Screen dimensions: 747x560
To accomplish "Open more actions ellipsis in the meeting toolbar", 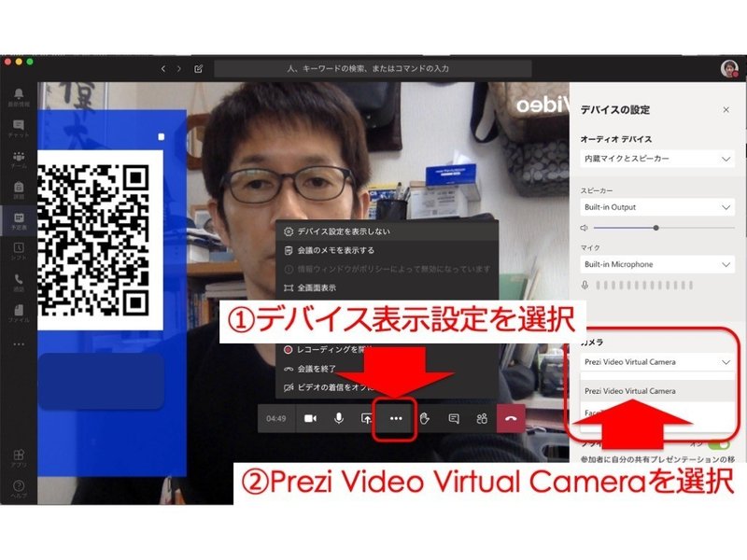I will 396,418.
